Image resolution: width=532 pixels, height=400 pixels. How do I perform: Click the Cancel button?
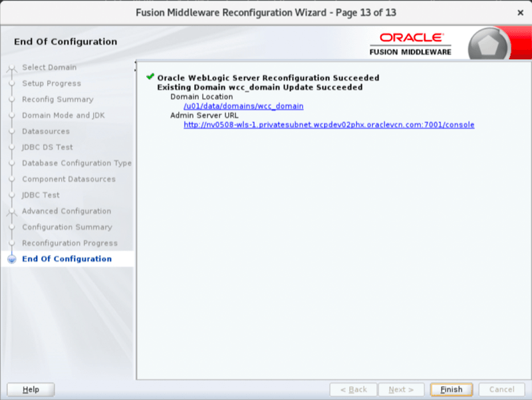tap(501, 389)
